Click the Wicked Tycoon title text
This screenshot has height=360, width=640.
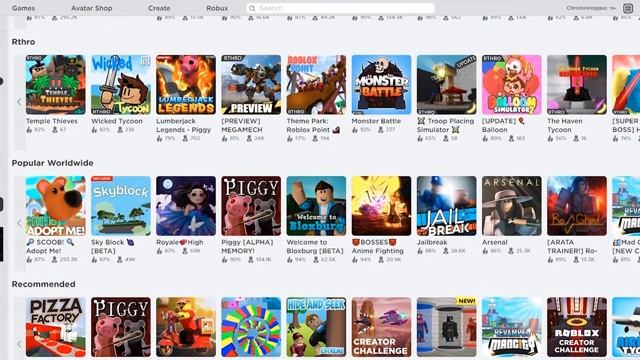point(117,121)
